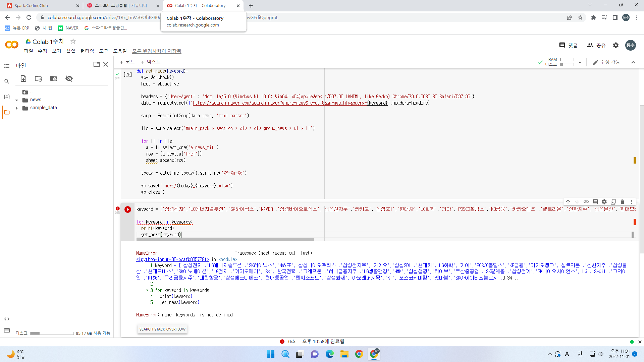This screenshot has width=644, height=362.
Task: Close the 파일 panel
Action: pos(106,64)
